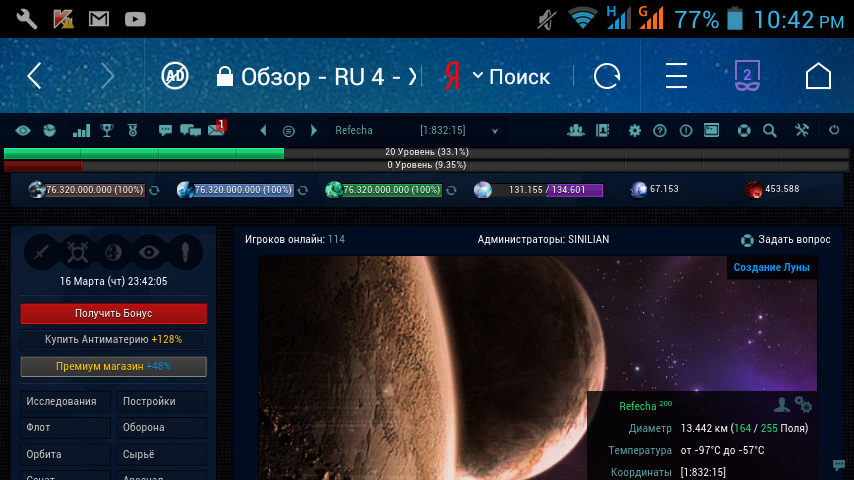This screenshot has height=480, width=854.
Task: Open the statistics bar chart icon
Action: [81, 131]
